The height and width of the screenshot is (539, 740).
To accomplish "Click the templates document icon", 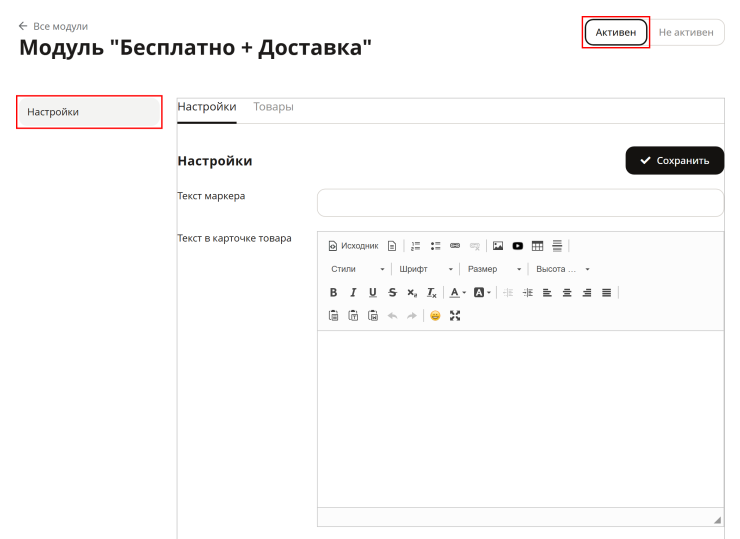I will (x=392, y=246).
